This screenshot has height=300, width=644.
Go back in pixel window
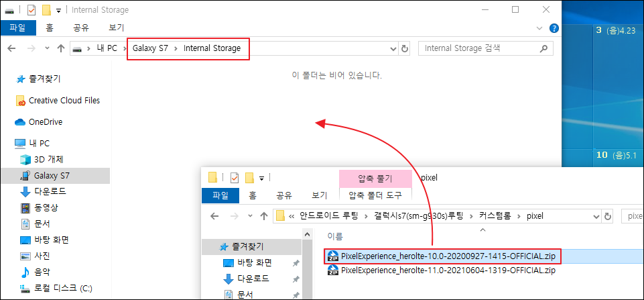(213, 216)
